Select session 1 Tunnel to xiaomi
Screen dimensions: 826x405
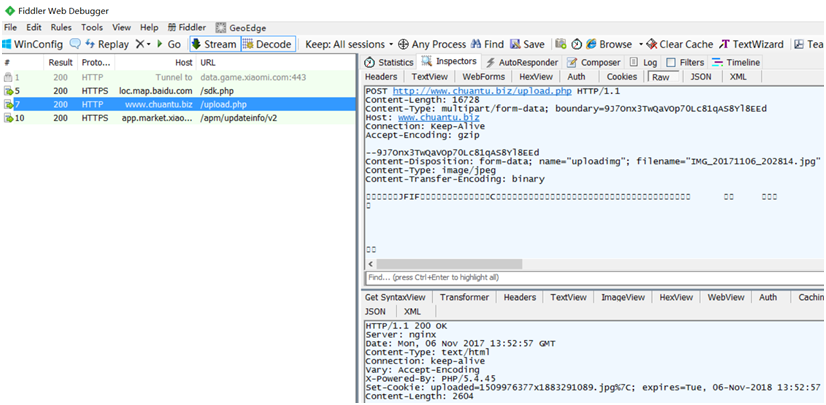point(179,77)
